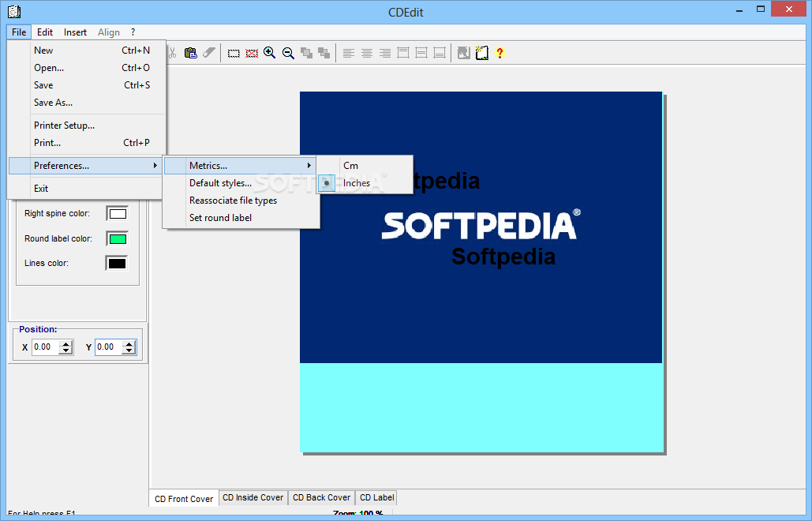The width and height of the screenshot is (812, 521).
Task: Click the new page with sparkle icon
Action: [482, 53]
